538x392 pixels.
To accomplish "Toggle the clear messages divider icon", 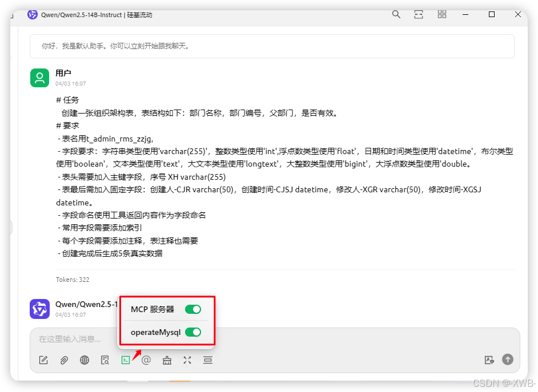I will click(x=208, y=360).
